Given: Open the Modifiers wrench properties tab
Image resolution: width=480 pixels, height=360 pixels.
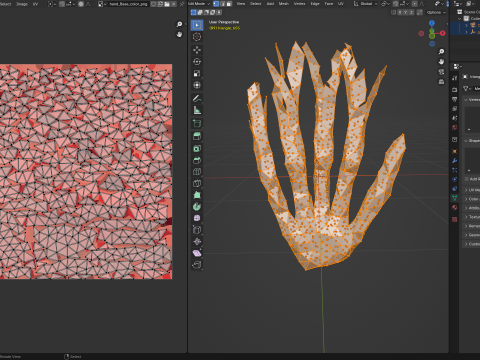Looking at the screenshot, I should coord(455,161).
